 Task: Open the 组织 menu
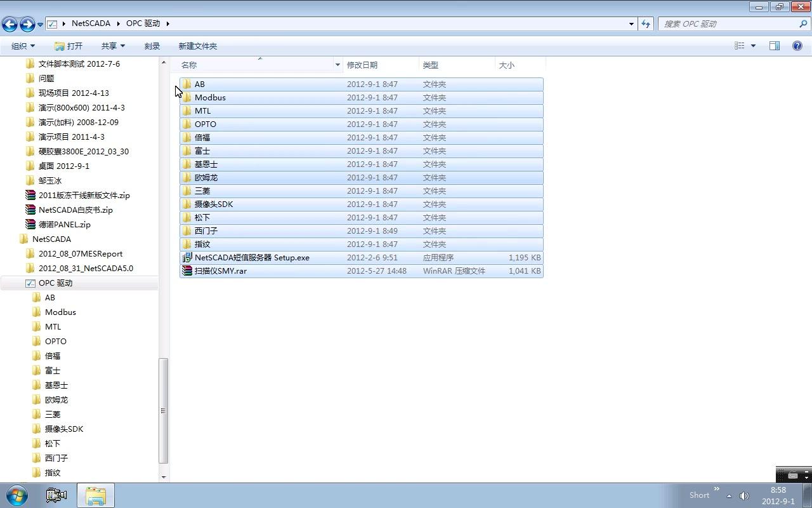point(23,46)
